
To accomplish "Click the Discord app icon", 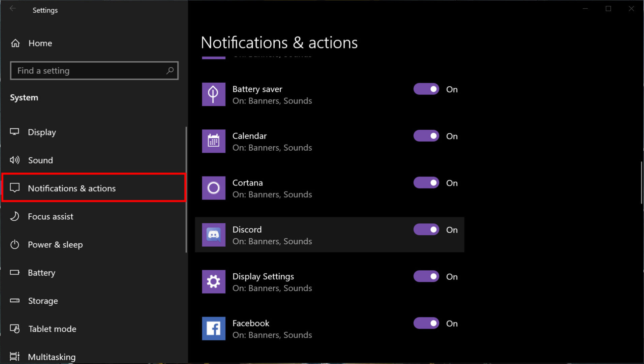I will coord(213,235).
